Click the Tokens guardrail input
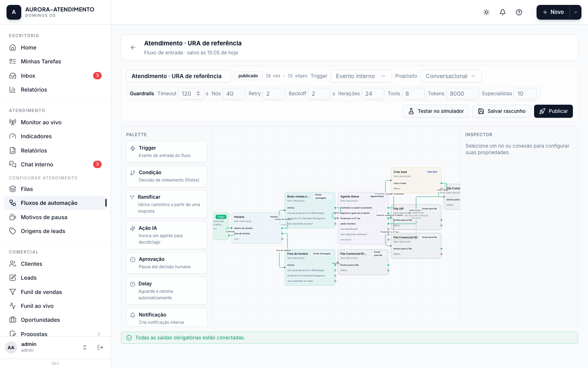This screenshot has width=588, height=368. (x=463, y=94)
